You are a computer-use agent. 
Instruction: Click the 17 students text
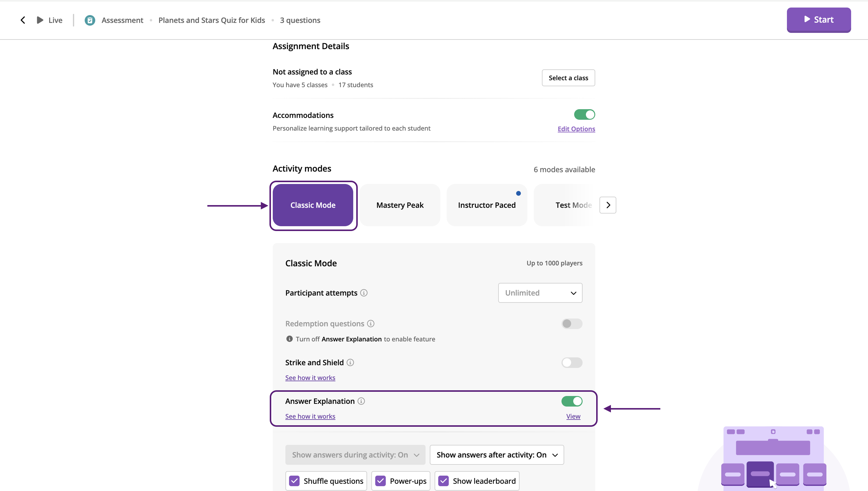tap(356, 85)
